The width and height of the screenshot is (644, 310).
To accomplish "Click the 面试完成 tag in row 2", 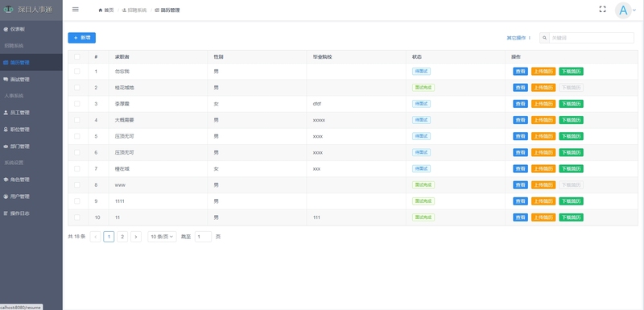I will [423, 88].
